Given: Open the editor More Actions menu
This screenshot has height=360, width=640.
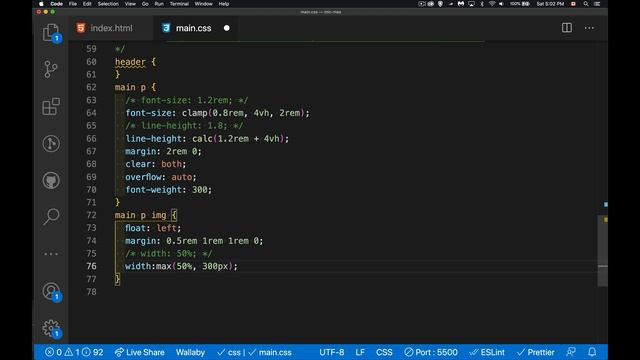Looking at the screenshot, I should [589, 28].
